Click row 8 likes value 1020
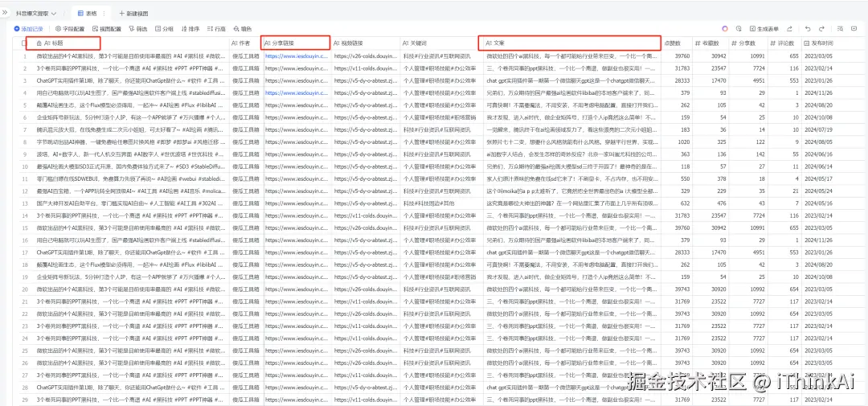The width and height of the screenshot is (868, 406). (684, 141)
